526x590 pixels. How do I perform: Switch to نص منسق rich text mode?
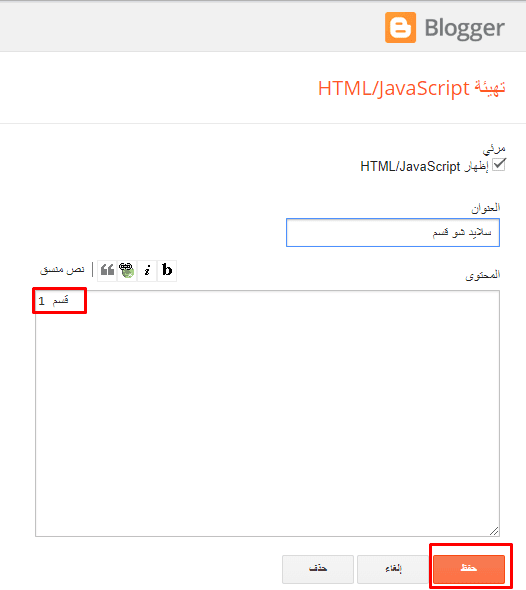coord(62,270)
